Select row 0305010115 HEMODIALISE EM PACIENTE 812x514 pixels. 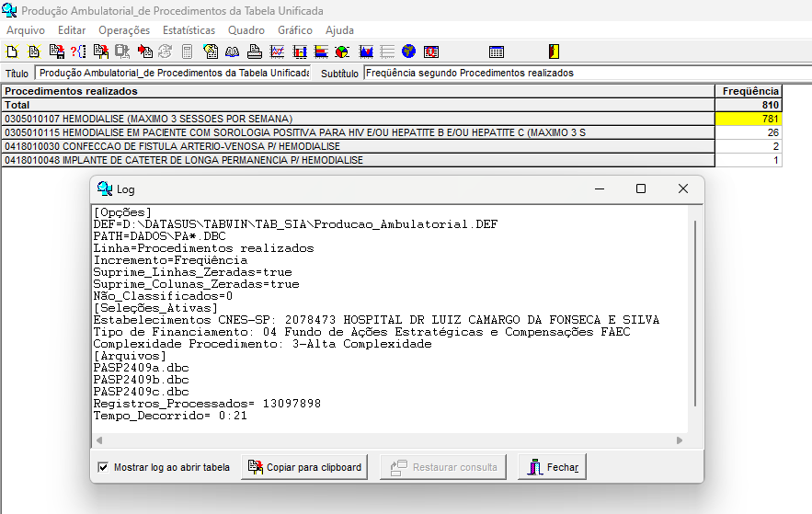point(358,132)
